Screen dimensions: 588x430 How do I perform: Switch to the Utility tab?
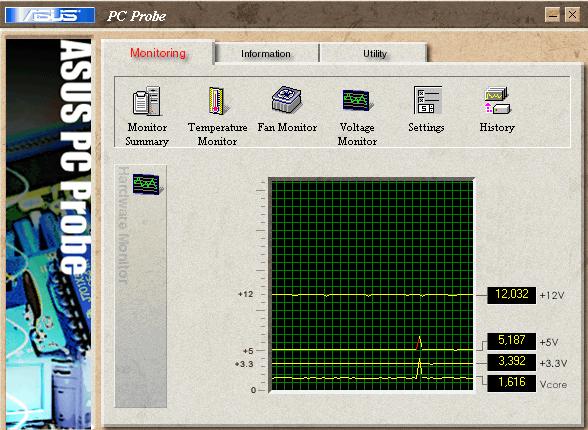pos(375,54)
